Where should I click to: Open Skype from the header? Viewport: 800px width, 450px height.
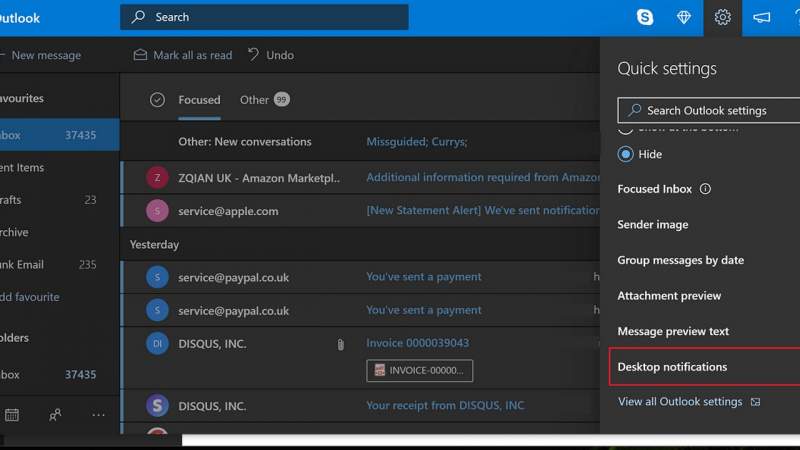click(x=645, y=17)
